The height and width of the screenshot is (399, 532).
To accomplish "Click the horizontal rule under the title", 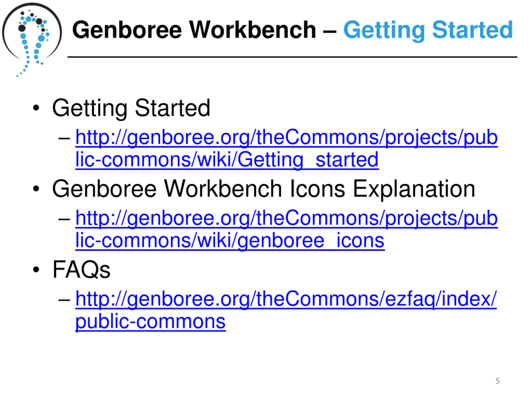I will tap(292, 57).
